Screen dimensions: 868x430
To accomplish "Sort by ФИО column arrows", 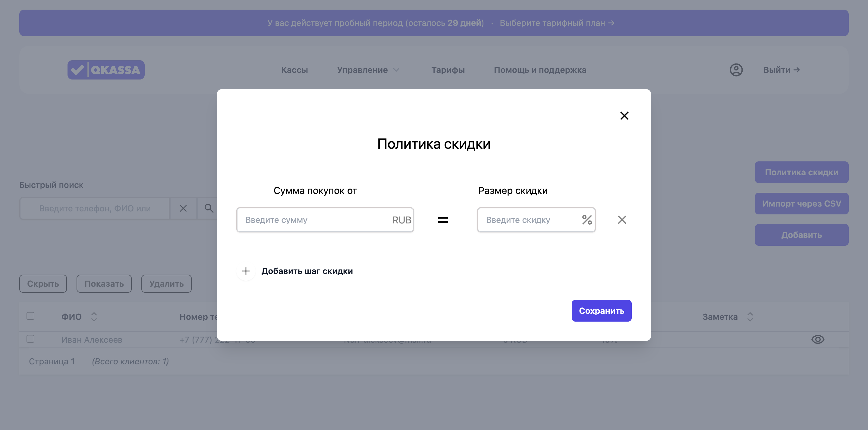I will pyautogui.click(x=94, y=316).
